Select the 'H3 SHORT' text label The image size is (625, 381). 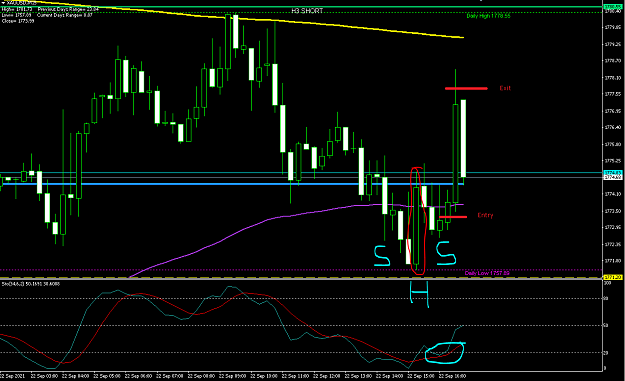pos(307,11)
